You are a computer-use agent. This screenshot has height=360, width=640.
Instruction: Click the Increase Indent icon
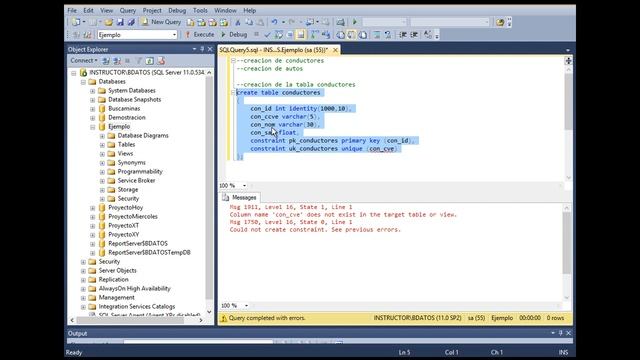point(414,35)
